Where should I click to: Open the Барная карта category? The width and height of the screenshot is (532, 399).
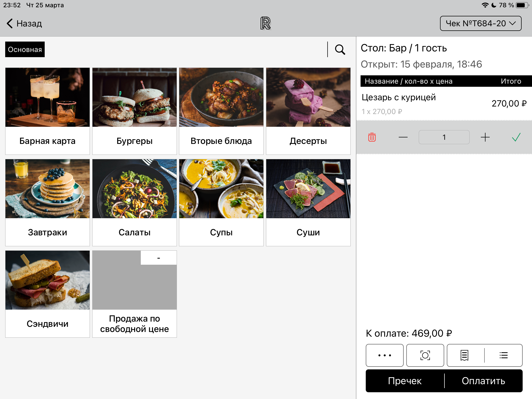coord(48,111)
